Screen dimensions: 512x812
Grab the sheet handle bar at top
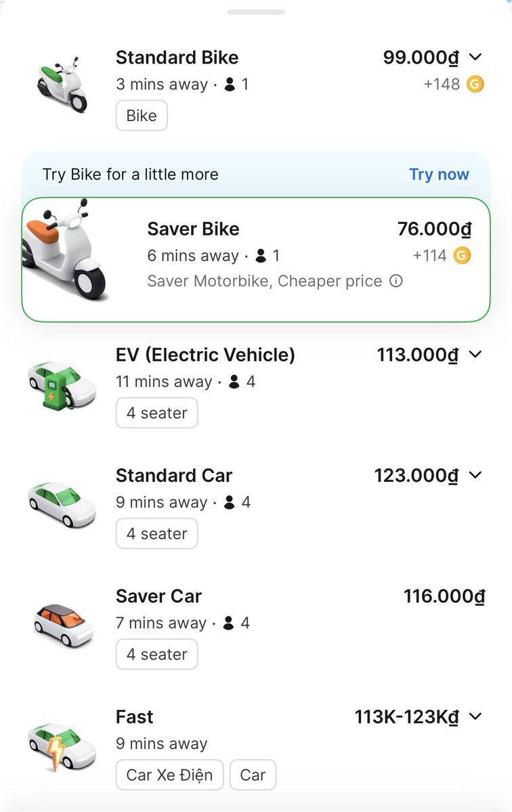point(256,12)
